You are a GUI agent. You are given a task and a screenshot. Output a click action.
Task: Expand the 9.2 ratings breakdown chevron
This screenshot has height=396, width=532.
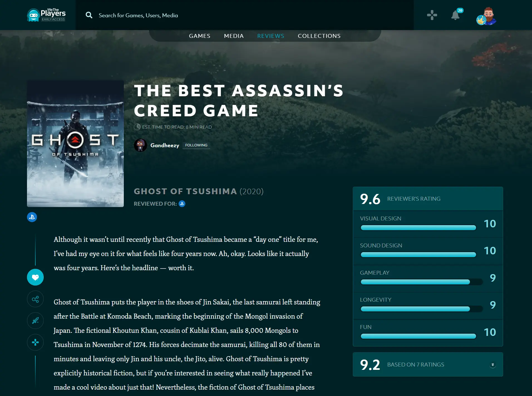pos(492,365)
